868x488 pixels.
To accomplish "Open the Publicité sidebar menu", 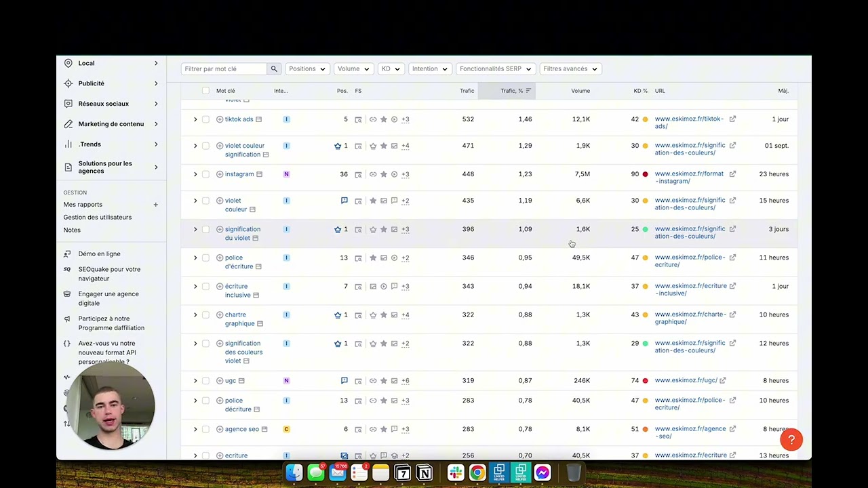I will (x=111, y=83).
